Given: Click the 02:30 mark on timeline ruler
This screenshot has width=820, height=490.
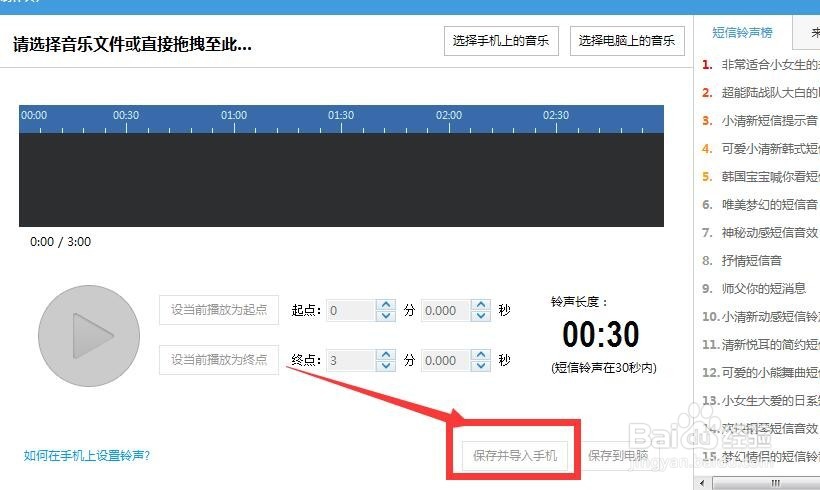Looking at the screenshot, I should click(x=556, y=115).
